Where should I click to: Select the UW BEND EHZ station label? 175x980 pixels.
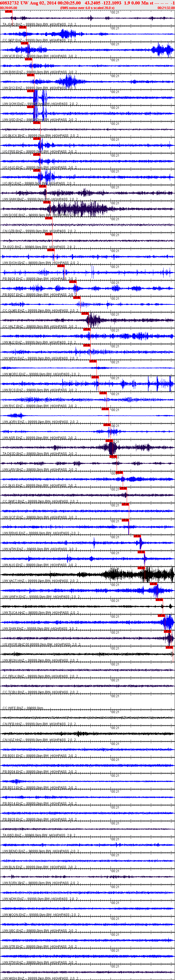click(x=41, y=851)
